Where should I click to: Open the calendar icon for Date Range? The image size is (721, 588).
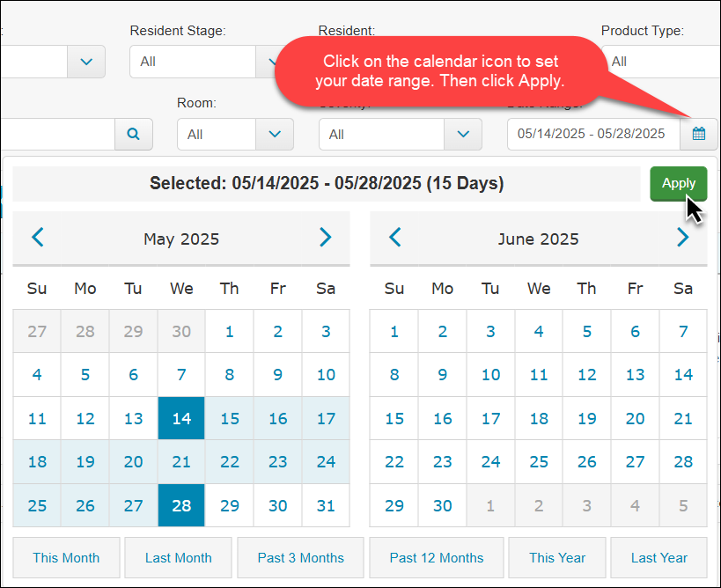698,134
